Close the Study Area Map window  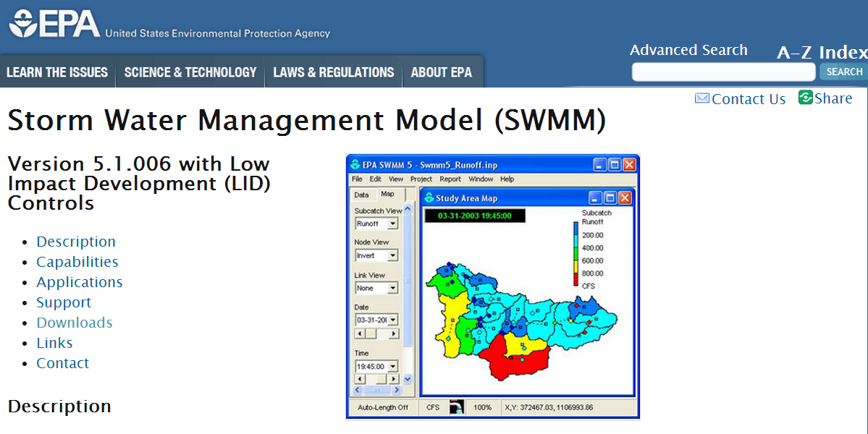click(x=625, y=198)
